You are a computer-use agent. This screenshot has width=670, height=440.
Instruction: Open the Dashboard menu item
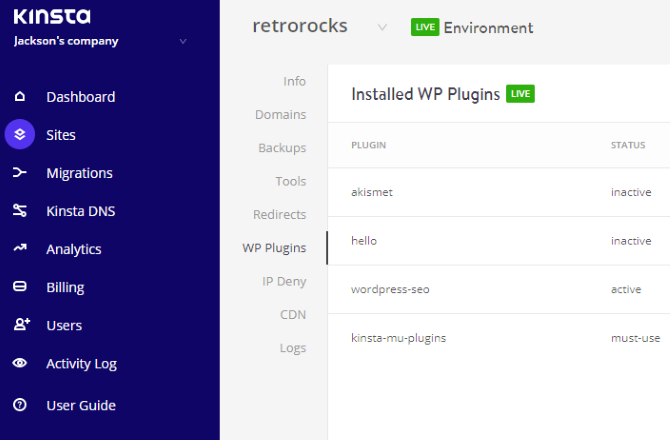pyautogui.click(x=81, y=97)
